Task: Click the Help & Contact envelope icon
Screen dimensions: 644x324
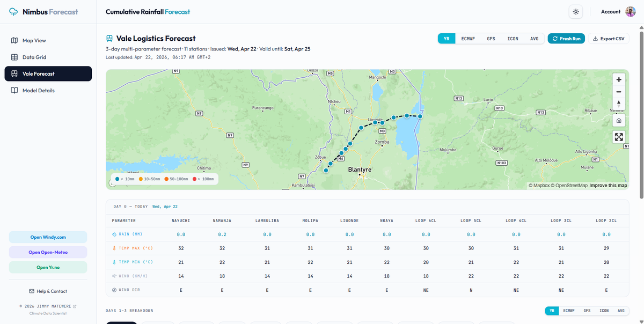Action: [x=32, y=291]
